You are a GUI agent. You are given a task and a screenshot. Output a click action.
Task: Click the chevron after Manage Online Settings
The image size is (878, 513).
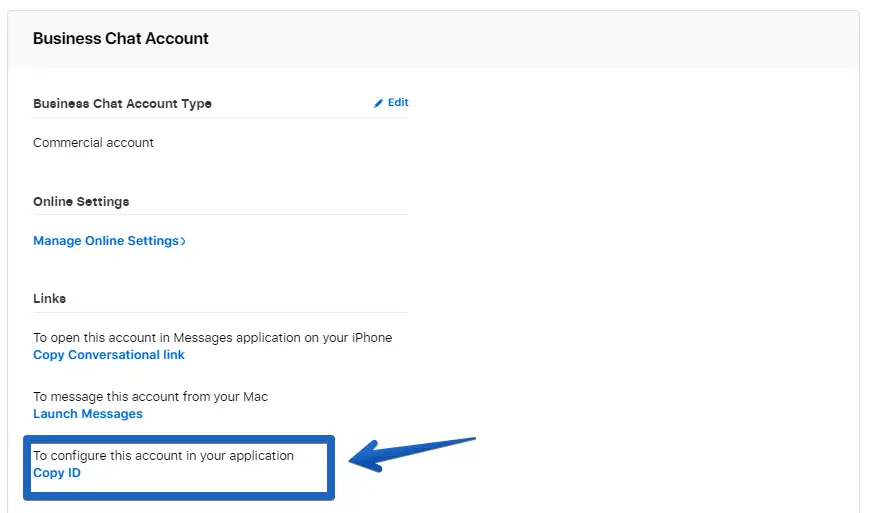[x=184, y=241]
